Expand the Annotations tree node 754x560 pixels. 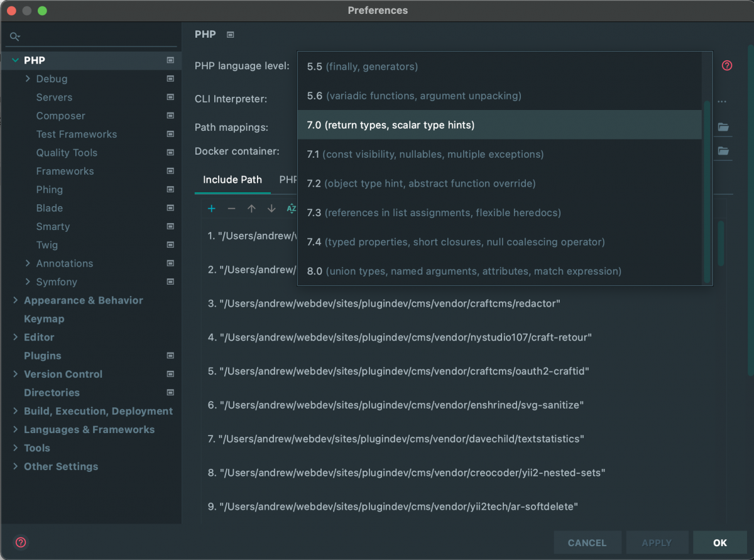point(28,263)
